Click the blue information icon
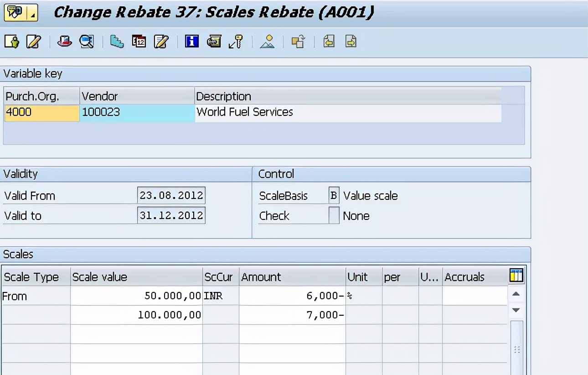The image size is (588, 375). point(192,42)
